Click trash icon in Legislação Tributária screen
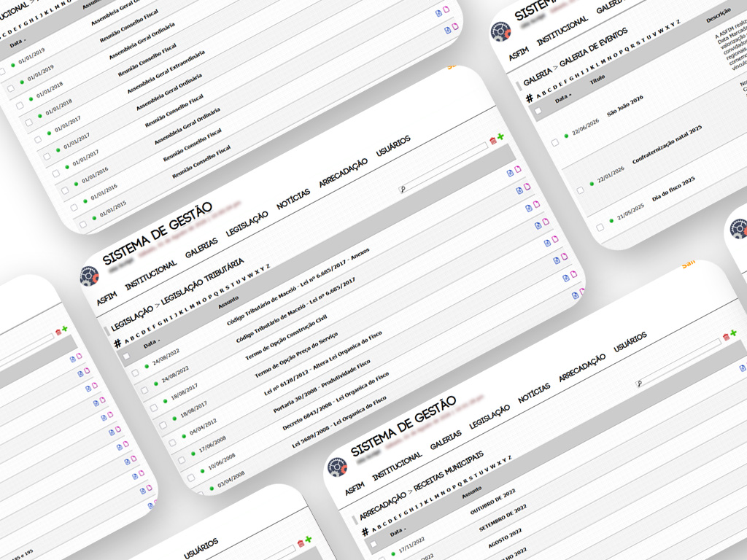This screenshot has width=747, height=560. (x=493, y=141)
